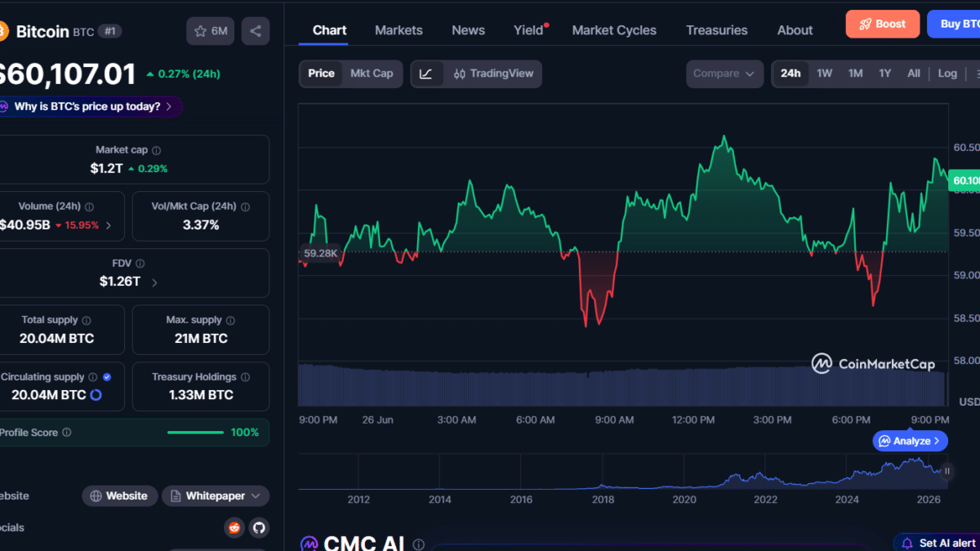Click the 0.27% (24h) price change
Image resolution: width=980 pixels, height=551 pixels.
pos(183,73)
